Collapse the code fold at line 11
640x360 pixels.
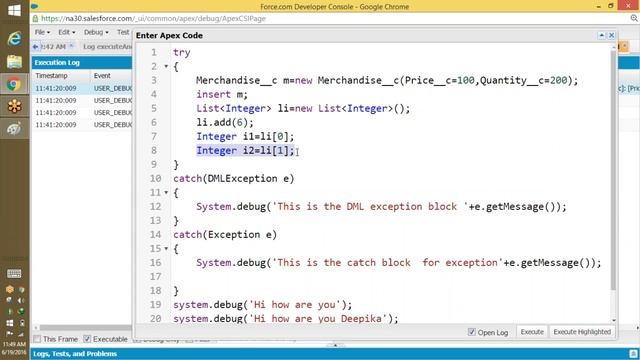166,192
